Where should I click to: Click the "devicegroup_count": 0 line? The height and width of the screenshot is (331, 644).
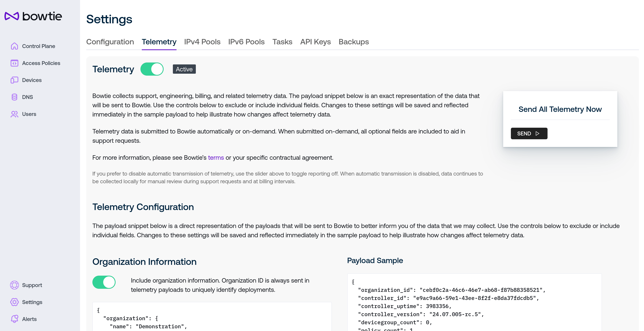point(395,323)
